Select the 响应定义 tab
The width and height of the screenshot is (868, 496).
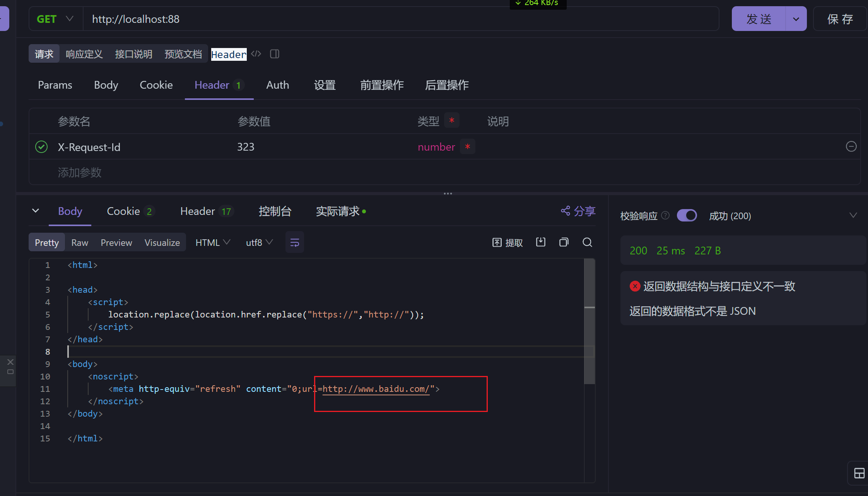point(84,54)
